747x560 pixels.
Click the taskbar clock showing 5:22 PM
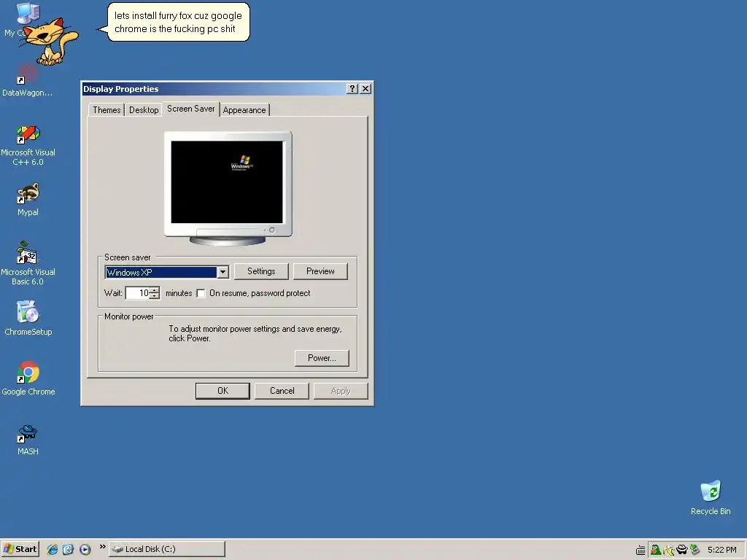coord(721,550)
